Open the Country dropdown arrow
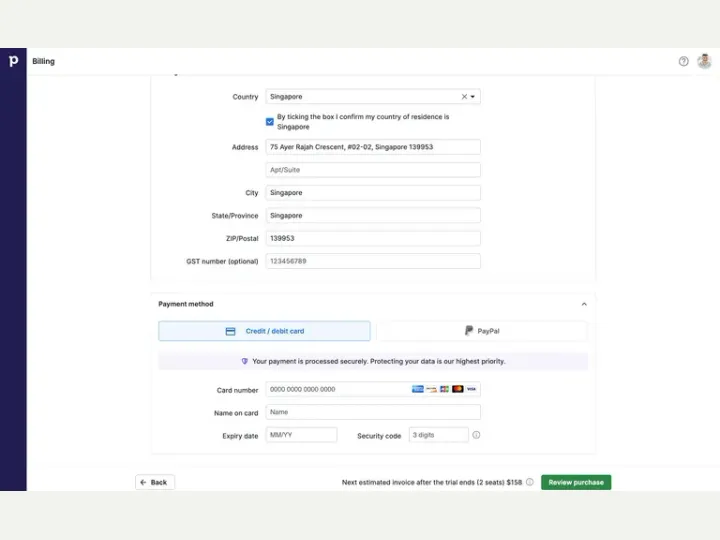Screen dimensions: 720x540 coord(473,96)
